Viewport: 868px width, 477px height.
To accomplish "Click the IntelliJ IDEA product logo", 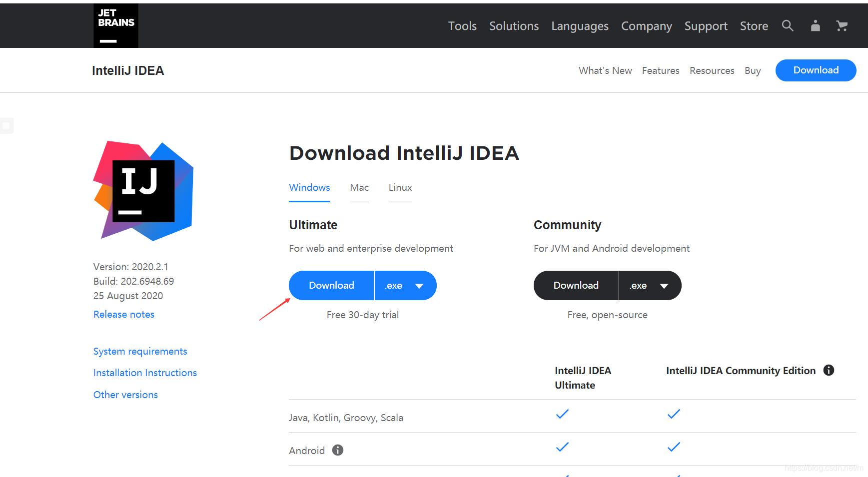I will pos(143,191).
